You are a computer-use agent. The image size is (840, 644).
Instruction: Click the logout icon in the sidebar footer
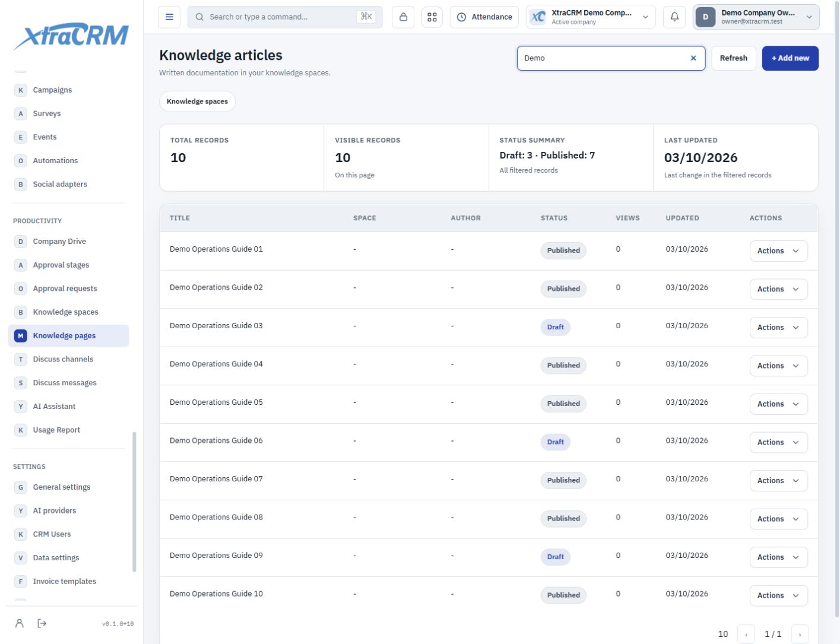(42, 623)
